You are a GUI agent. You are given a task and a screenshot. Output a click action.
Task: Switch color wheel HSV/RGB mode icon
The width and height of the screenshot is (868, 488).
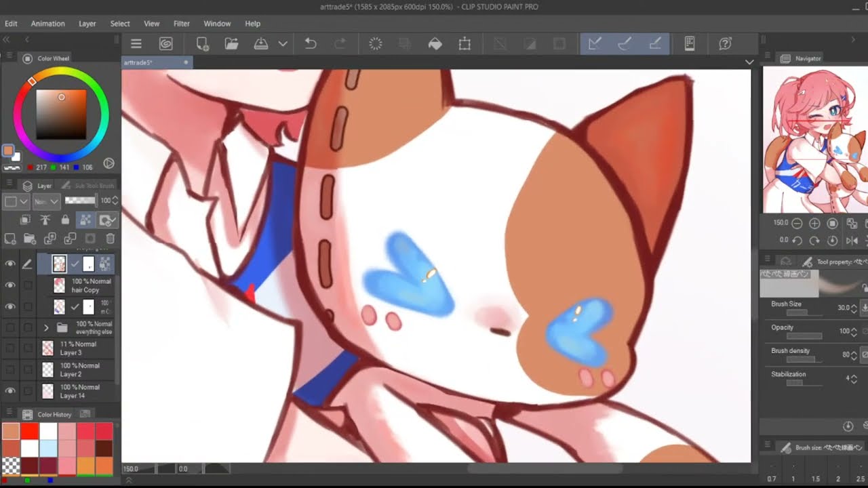(x=108, y=163)
